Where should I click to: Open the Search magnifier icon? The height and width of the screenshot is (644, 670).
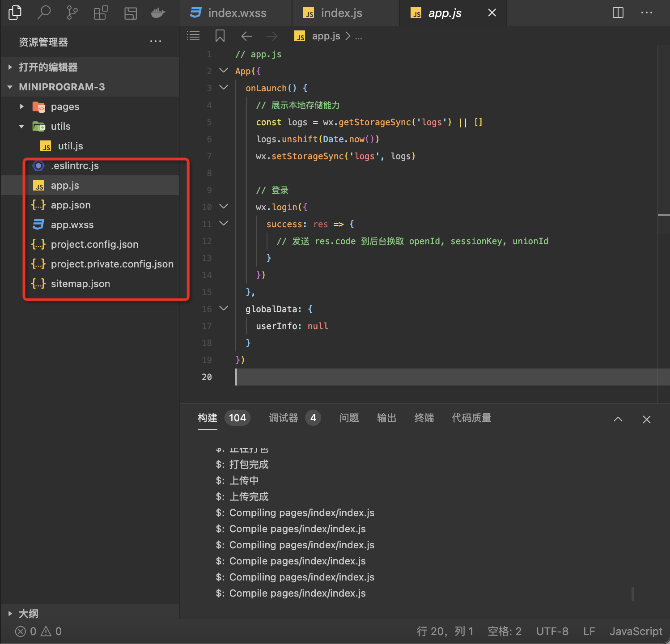point(44,13)
